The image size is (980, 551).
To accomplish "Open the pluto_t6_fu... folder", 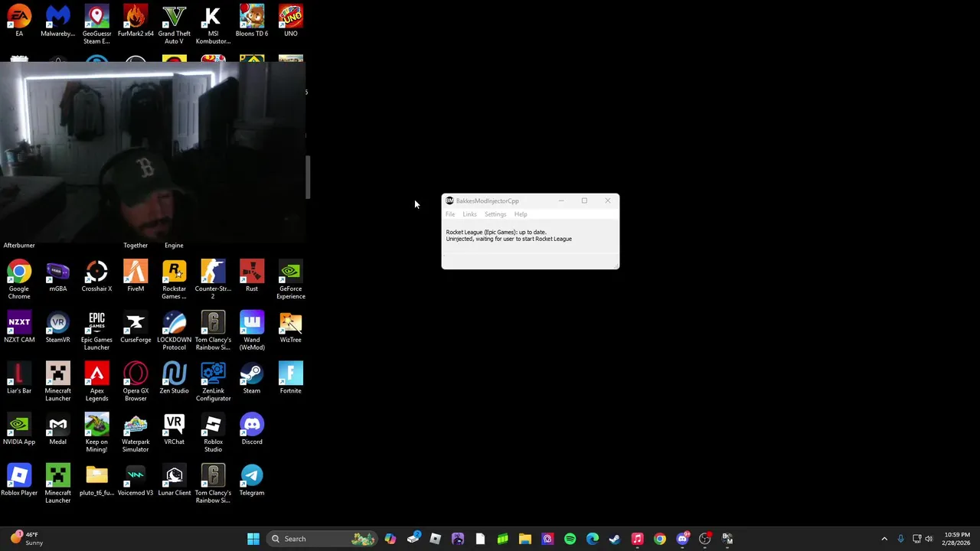I will coord(96,481).
